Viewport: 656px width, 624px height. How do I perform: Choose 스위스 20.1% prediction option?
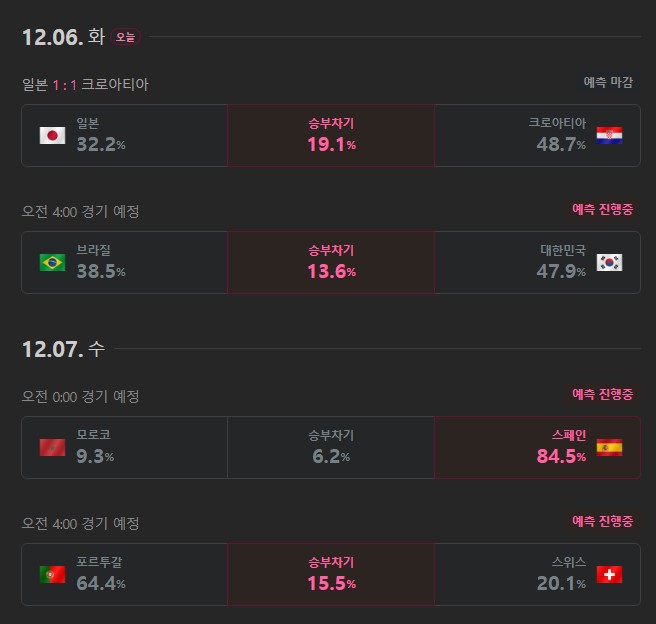(538, 575)
